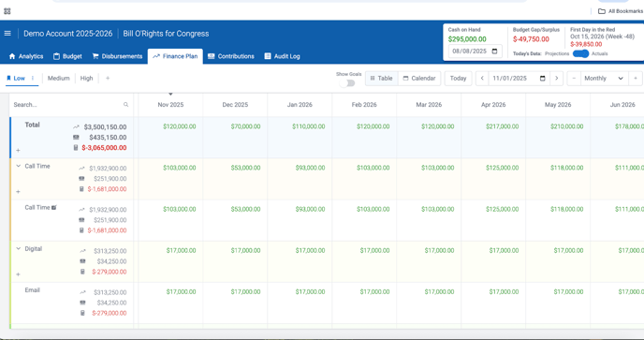
Task: Click the Apr 2026 column header
Action: pyautogui.click(x=493, y=105)
